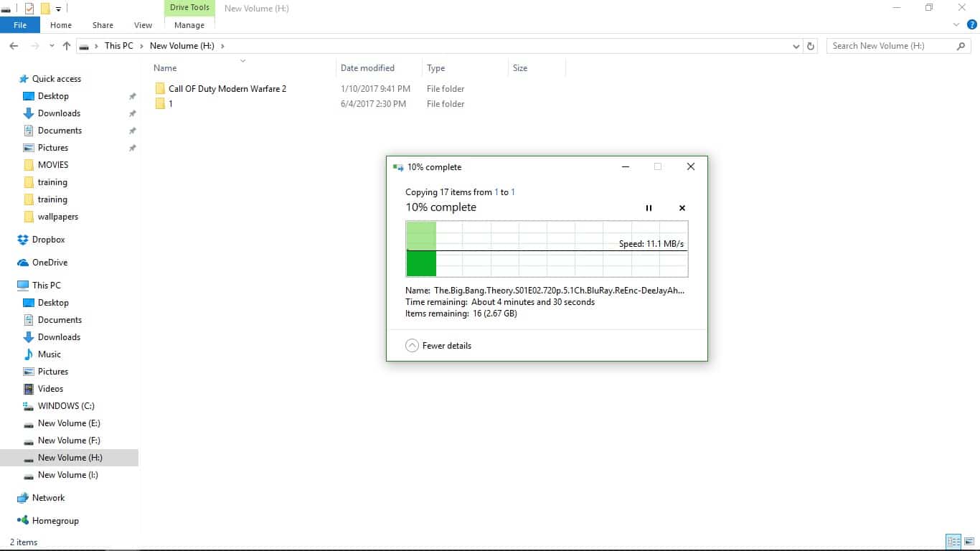Pause the copy operation
Image resolution: width=980 pixels, height=551 pixels.
coord(649,208)
